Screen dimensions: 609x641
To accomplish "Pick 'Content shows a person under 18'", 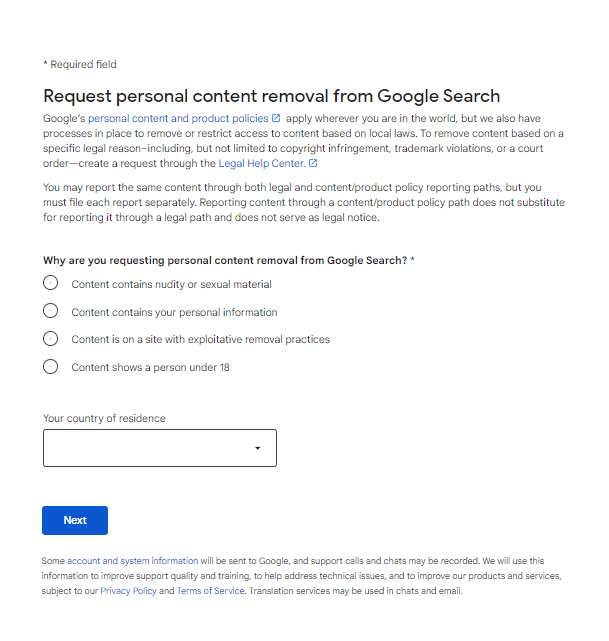I will point(50,367).
